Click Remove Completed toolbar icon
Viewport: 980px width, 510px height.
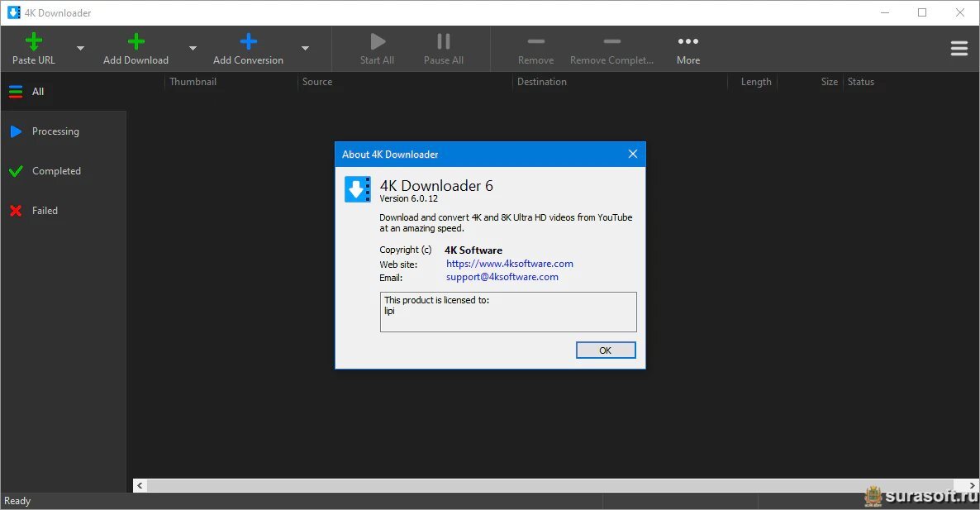point(611,42)
